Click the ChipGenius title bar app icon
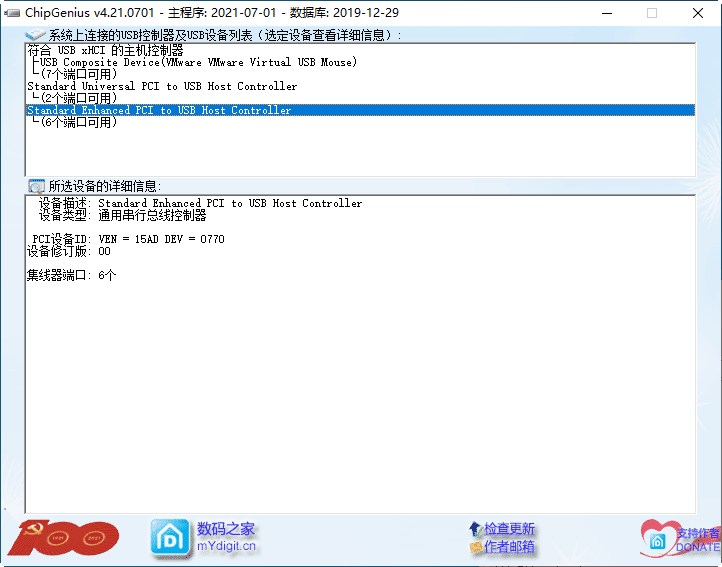This screenshot has height=567, width=722. (13, 13)
